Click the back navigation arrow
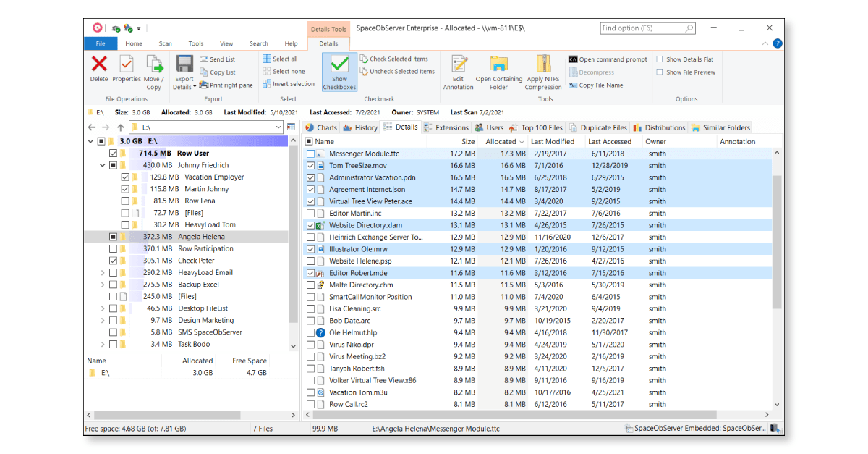The width and height of the screenshot is (868, 454). (91, 127)
